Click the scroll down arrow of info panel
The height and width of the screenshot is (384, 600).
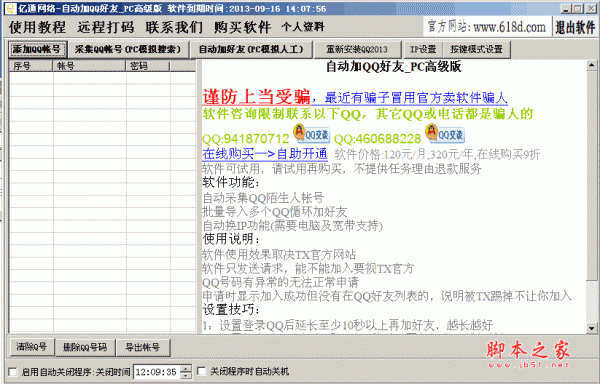pyautogui.click(x=592, y=328)
